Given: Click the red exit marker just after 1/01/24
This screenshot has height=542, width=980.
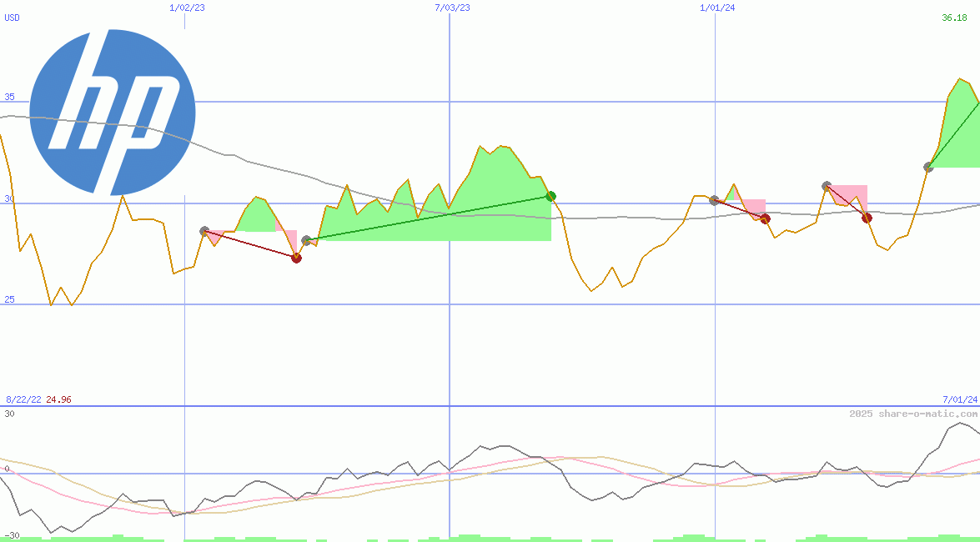Looking at the screenshot, I should [765, 218].
